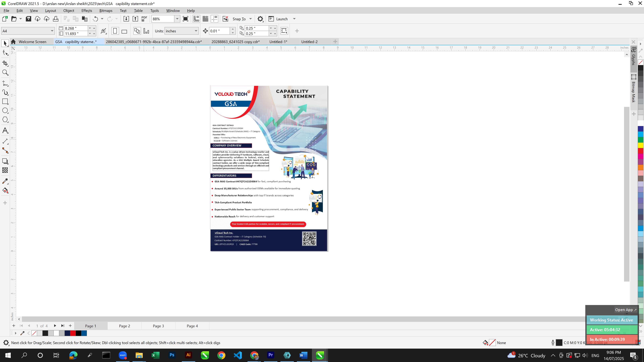Screen dimensions: 644x362
Task: Expand the Launch dropdown arrow
Action: [x=294, y=19]
